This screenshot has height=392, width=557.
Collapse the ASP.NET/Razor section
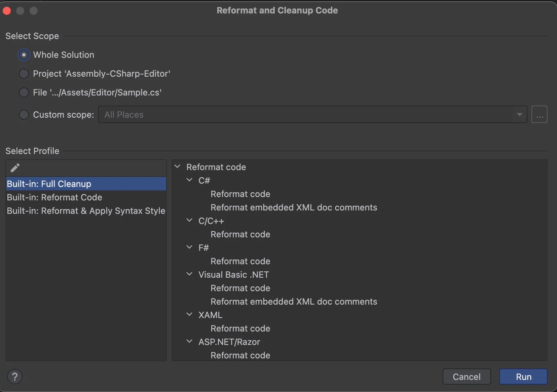pos(189,341)
